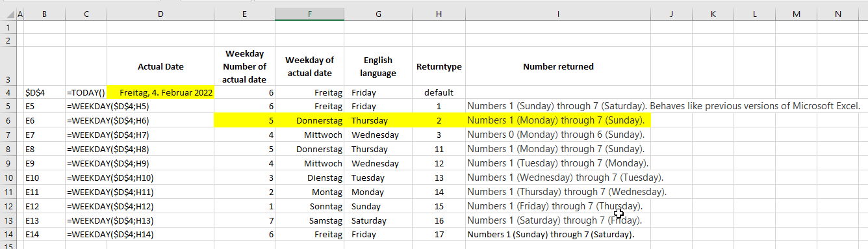Select the formula text =WEEKDAY($D$4;H7)
This screenshot has height=249, width=868.
[x=108, y=135]
